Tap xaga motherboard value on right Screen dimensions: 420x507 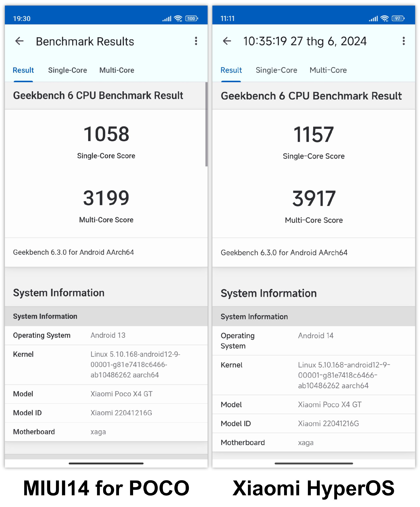306,443
